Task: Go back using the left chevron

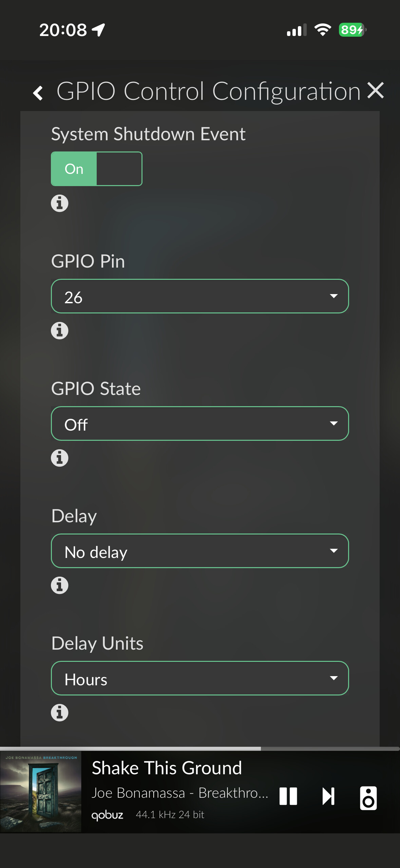Action: tap(38, 93)
